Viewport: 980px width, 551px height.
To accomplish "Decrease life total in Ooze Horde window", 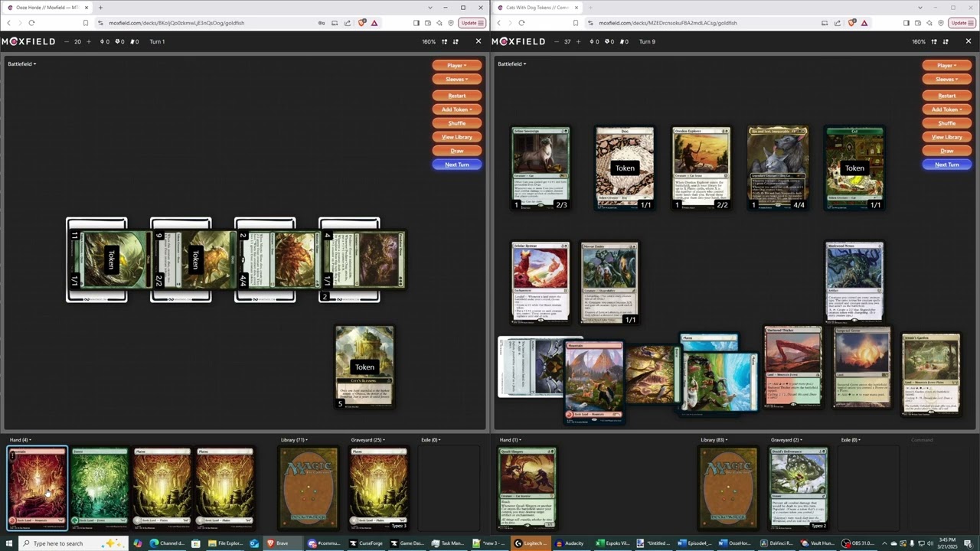I will pos(67,41).
